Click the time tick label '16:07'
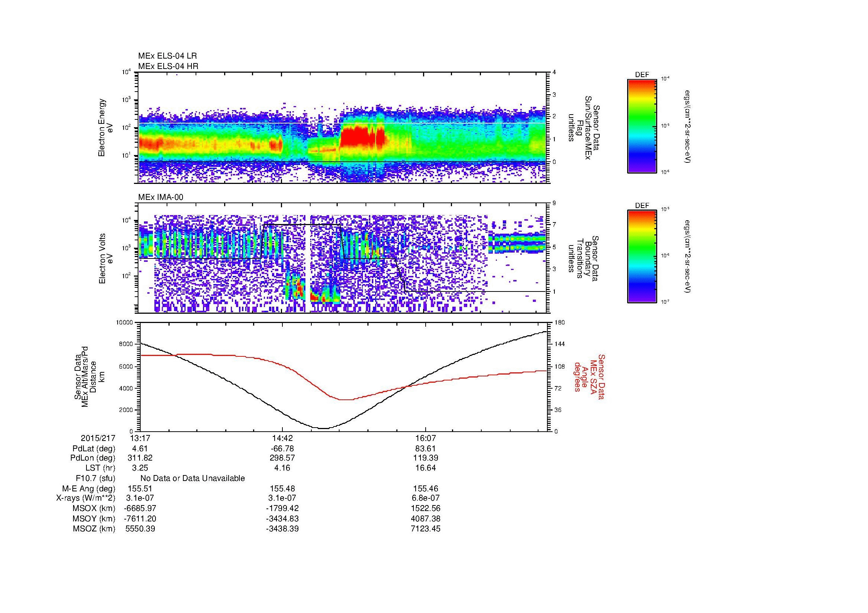The width and height of the screenshot is (868, 613). 426,438
